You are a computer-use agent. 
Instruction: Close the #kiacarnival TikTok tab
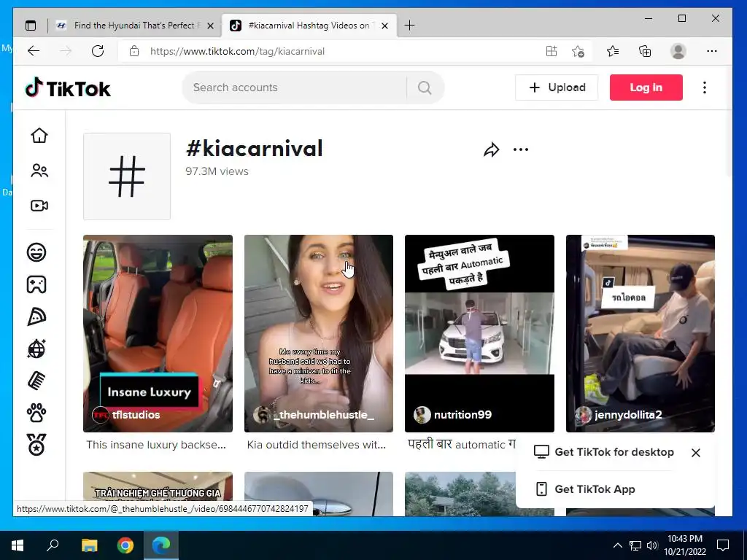[x=385, y=26]
